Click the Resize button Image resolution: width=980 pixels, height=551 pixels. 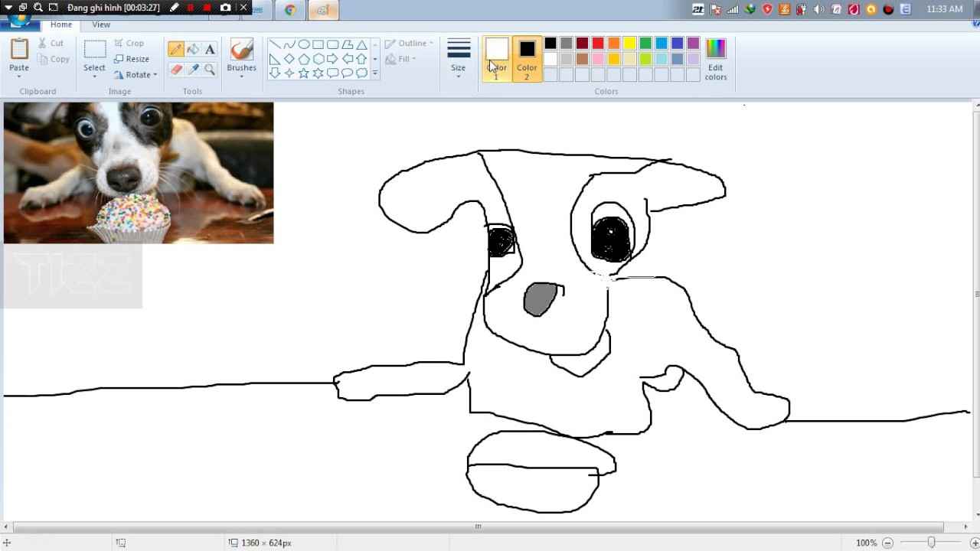132,59
